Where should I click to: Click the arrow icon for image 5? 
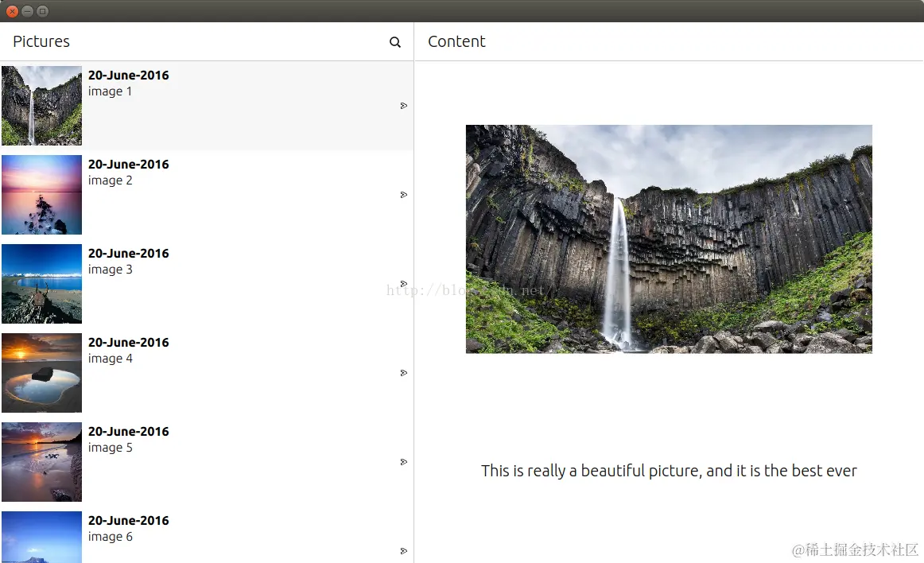point(404,461)
